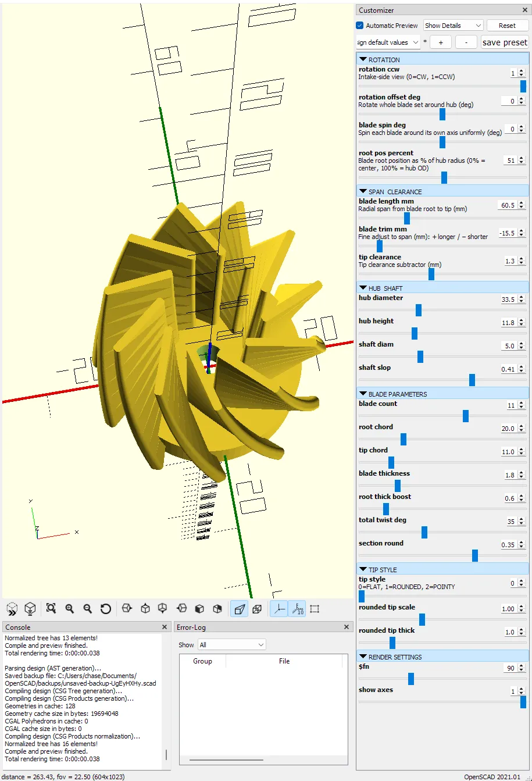Click the blade count slider handle

click(x=466, y=416)
